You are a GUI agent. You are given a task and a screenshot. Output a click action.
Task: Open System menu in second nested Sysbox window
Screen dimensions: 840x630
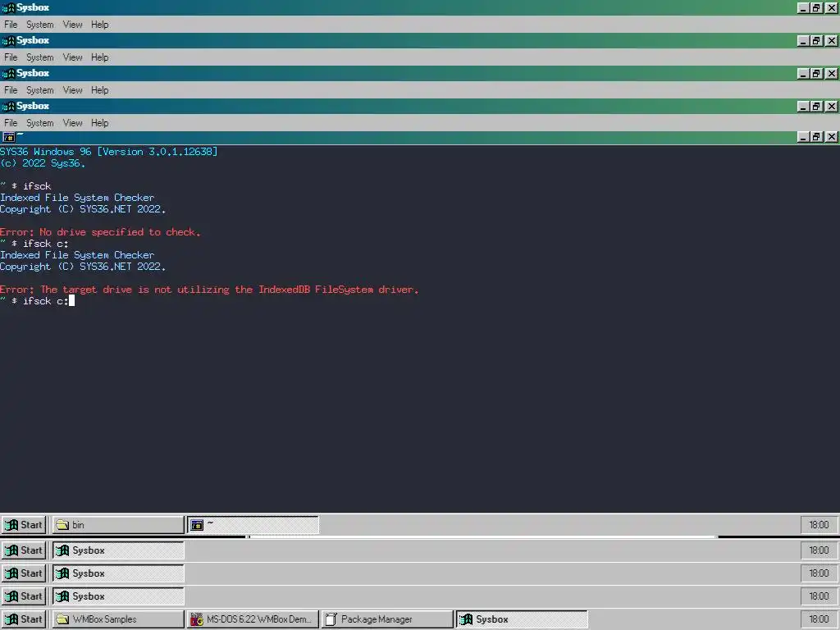pos(39,57)
